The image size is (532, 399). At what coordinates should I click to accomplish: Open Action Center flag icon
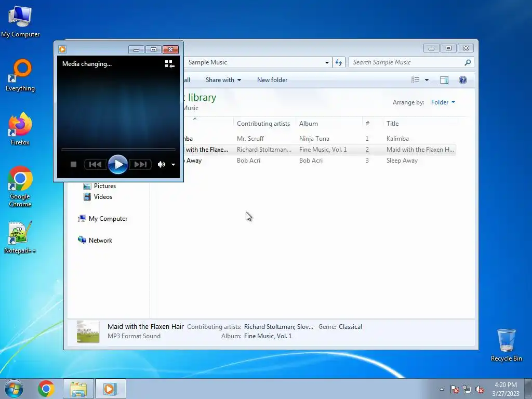pyautogui.click(x=455, y=389)
